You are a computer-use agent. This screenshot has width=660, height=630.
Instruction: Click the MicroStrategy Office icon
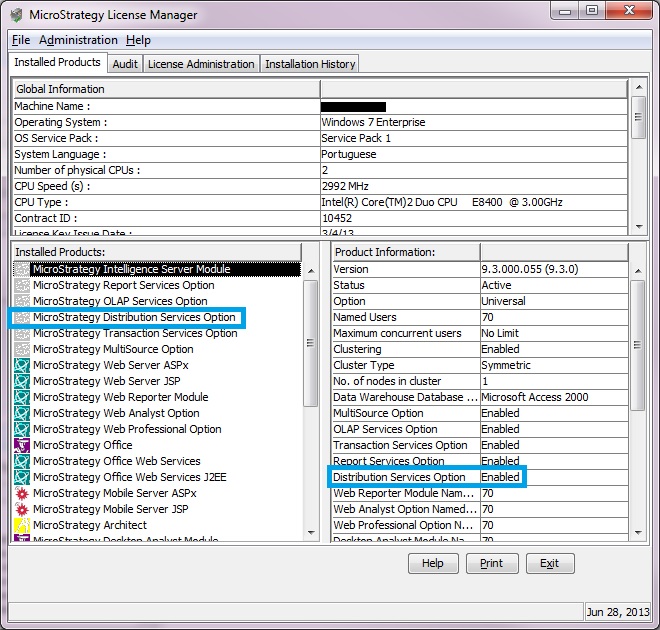(x=22, y=445)
